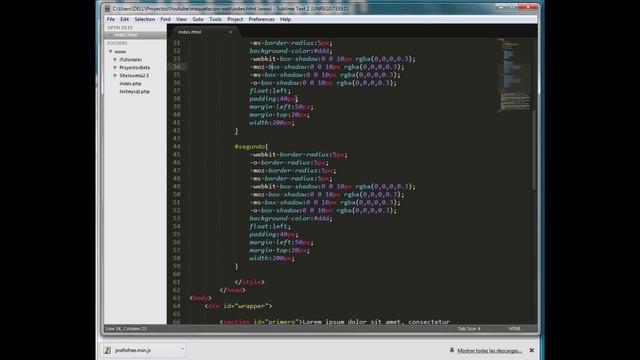
Task: Click the closing style tag on line 61
Action: click(x=249, y=282)
